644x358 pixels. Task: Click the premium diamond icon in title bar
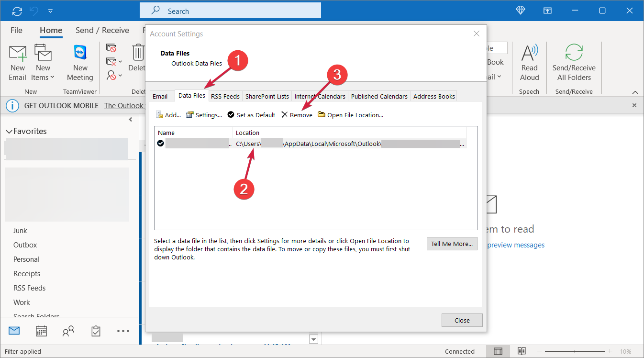pyautogui.click(x=521, y=11)
